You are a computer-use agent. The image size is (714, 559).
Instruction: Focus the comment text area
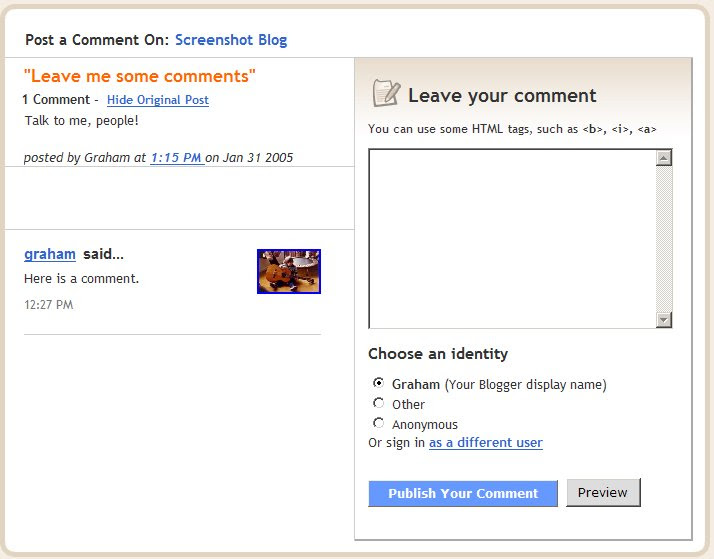[x=512, y=239]
